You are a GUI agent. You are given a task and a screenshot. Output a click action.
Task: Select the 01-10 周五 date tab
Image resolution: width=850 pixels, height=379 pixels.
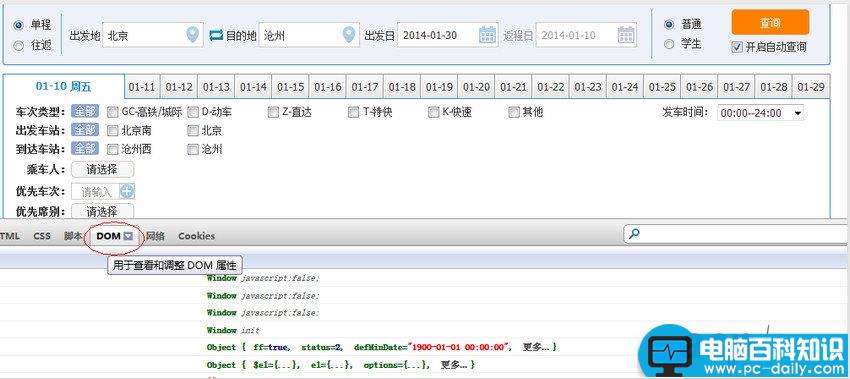(x=64, y=87)
